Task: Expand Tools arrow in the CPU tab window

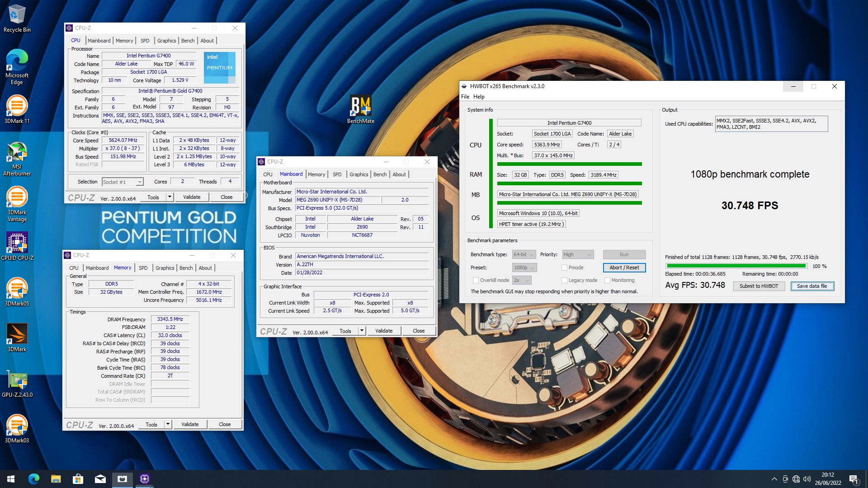Action: pos(170,197)
